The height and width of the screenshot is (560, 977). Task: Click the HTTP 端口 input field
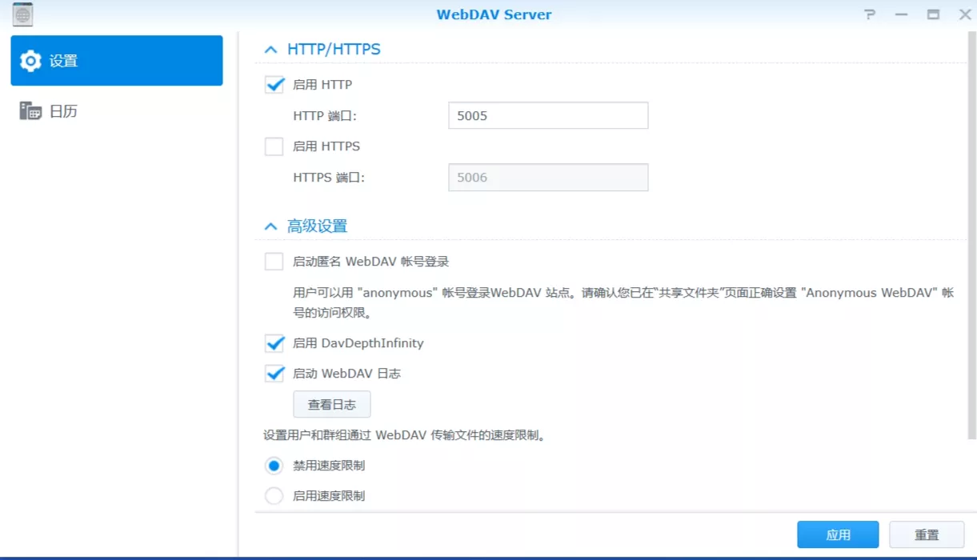pyautogui.click(x=548, y=115)
